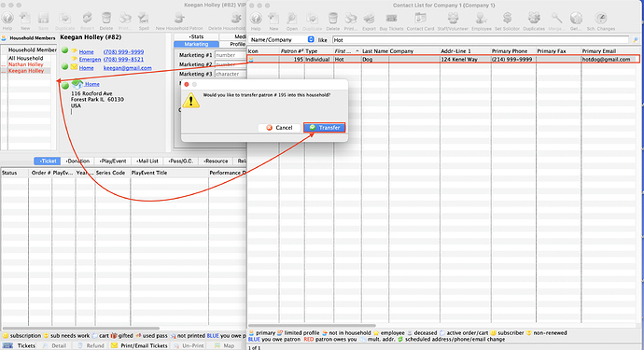Select Ticket tab

tap(48, 161)
